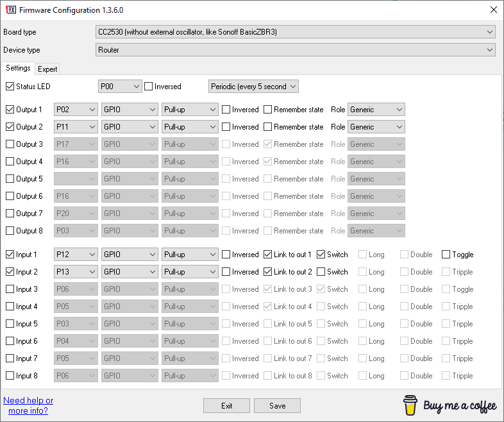Open the Board type dropdown
This screenshot has height=422, width=504.
(296, 32)
